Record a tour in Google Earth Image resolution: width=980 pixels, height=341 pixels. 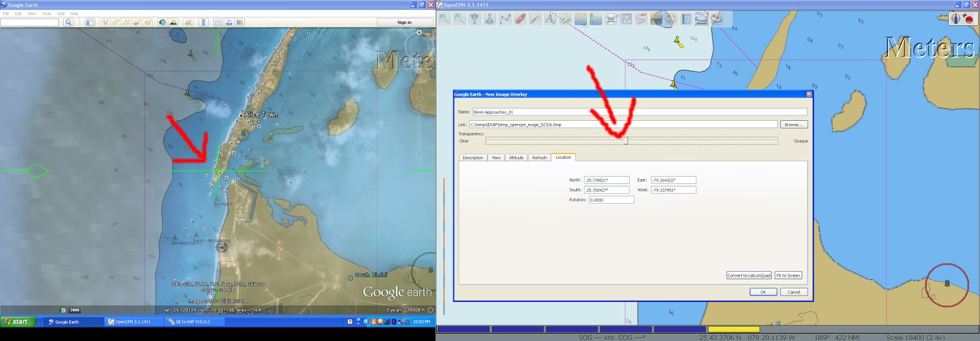tap(148, 22)
